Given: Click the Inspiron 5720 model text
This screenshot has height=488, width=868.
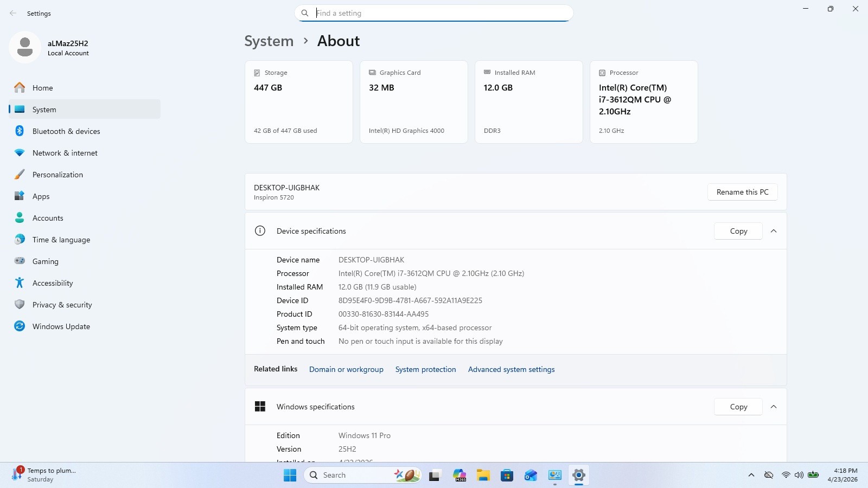Looking at the screenshot, I should coord(274,197).
